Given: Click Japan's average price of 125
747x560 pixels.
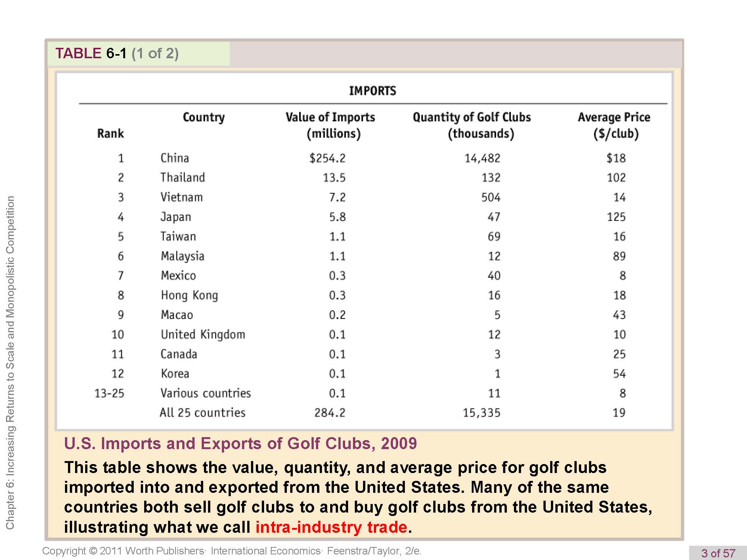Looking at the screenshot, I should pyautogui.click(x=616, y=217).
